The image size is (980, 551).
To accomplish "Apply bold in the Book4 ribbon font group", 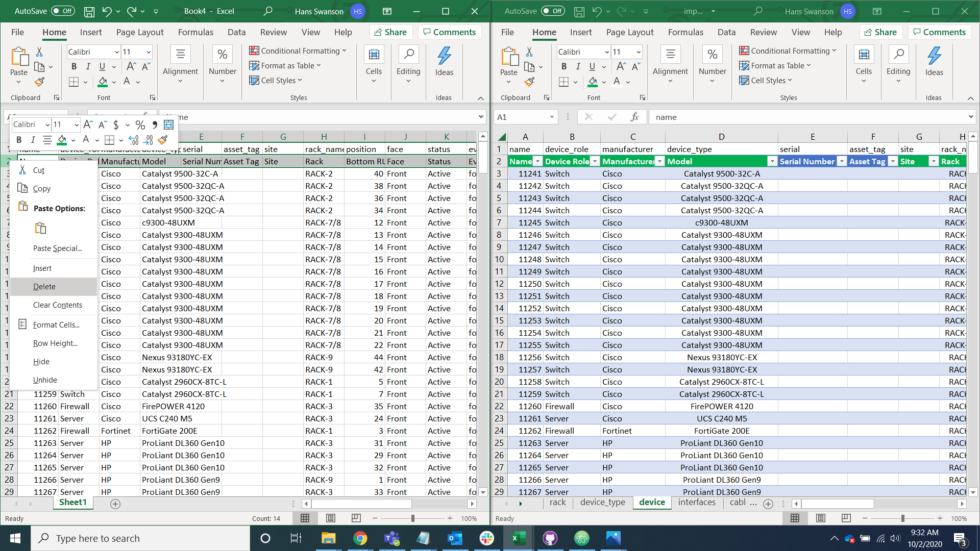I will coord(74,66).
